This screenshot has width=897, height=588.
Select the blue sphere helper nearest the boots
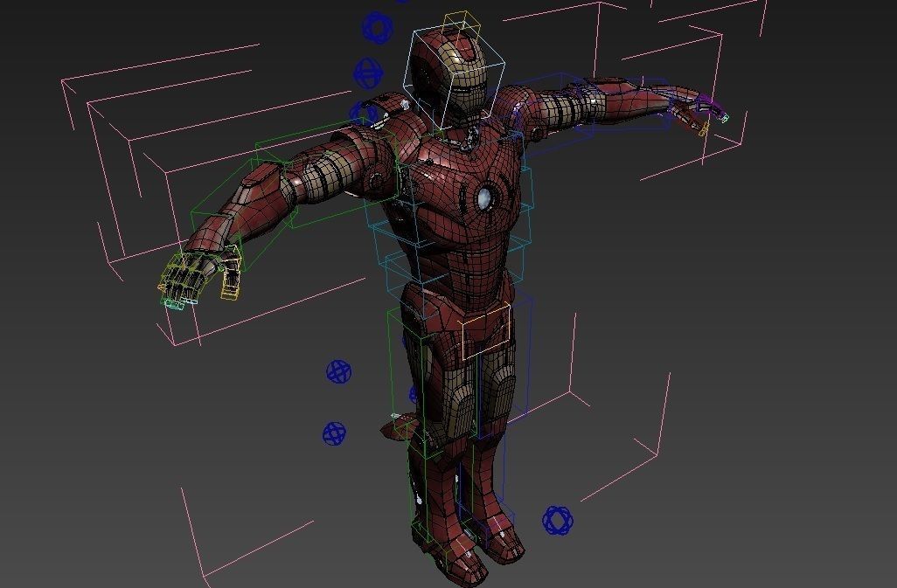coord(557,521)
